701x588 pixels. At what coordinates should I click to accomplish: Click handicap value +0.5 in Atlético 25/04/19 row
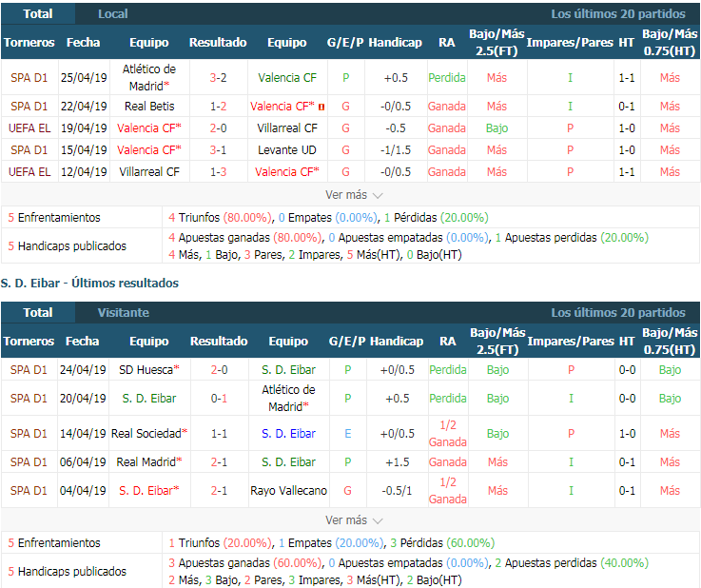(396, 78)
